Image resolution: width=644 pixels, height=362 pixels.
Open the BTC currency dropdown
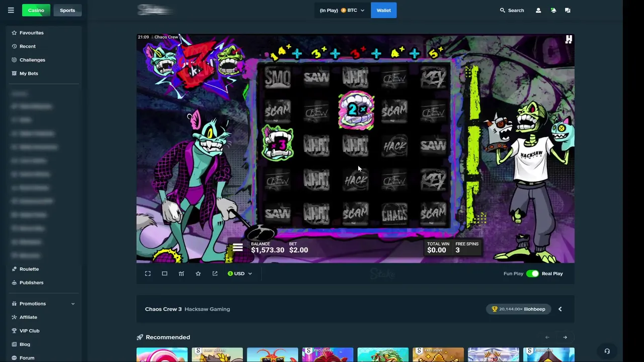342,10
